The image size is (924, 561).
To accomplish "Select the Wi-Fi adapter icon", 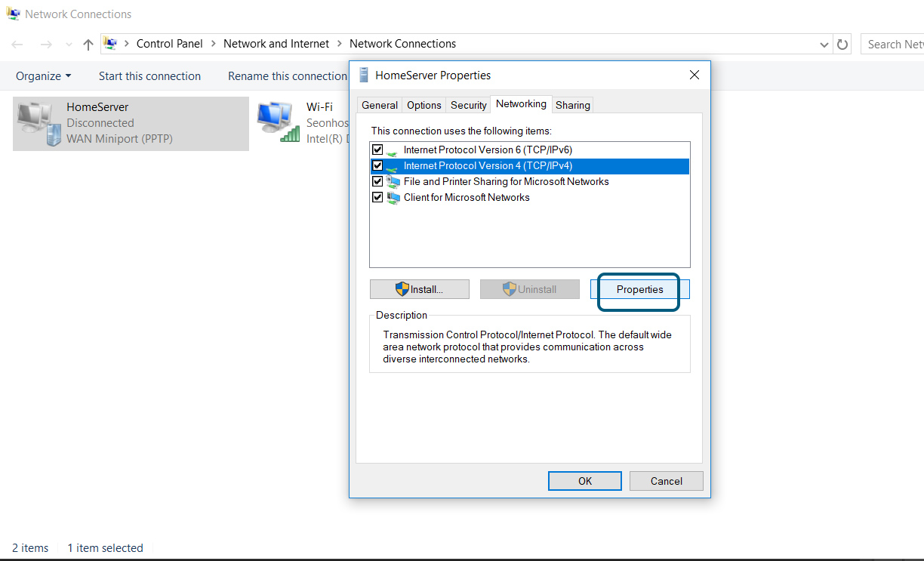I will 278,123.
